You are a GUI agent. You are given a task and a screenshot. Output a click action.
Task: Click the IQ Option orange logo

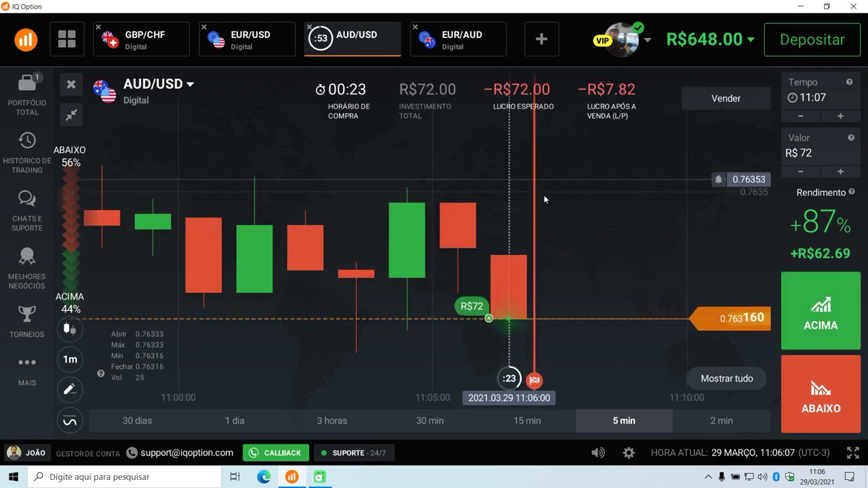(26, 39)
